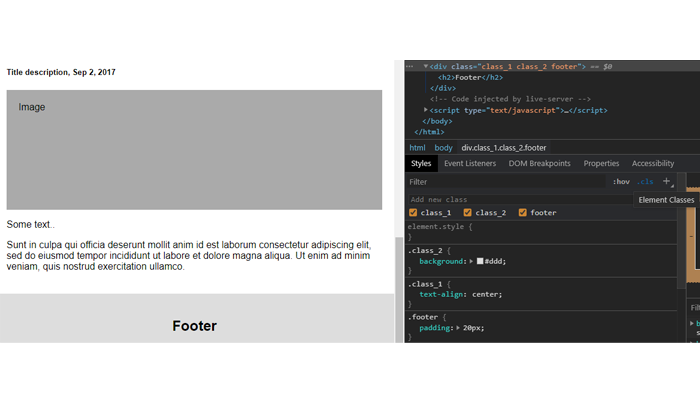
Task: Uncheck the class_2 class checkbox
Action: [467, 212]
